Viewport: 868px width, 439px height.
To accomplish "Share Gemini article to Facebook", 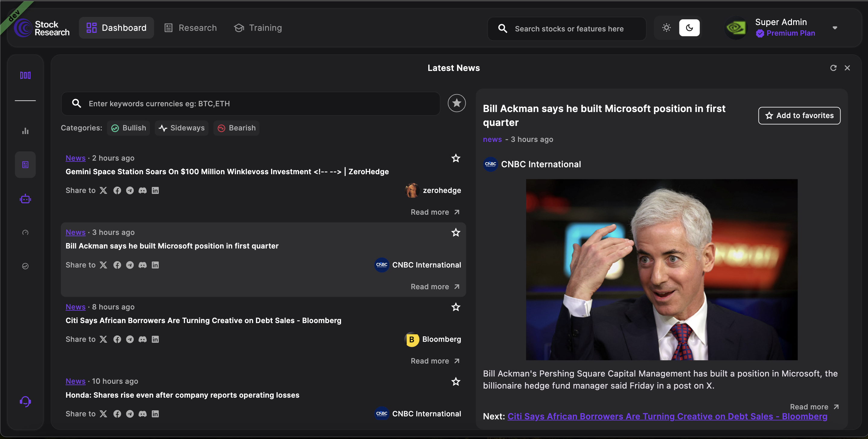I will pyautogui.click(x=117, y=191).
